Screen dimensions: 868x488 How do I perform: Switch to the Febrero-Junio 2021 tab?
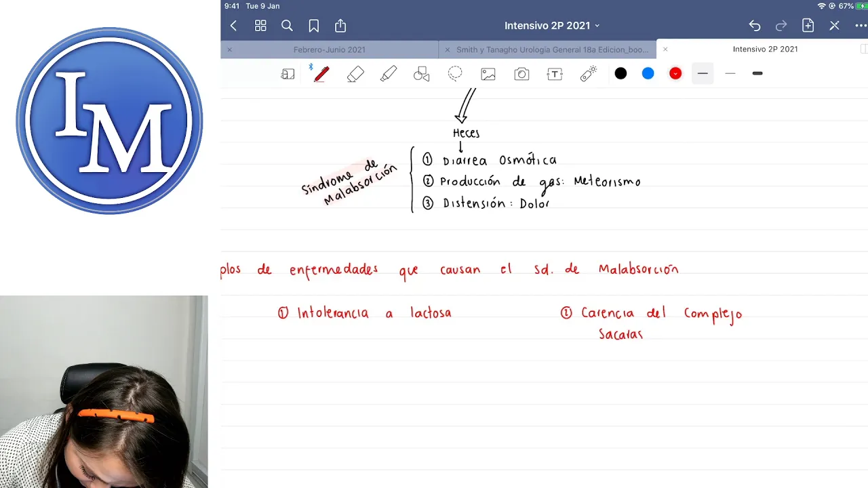[x=330, y=49]
